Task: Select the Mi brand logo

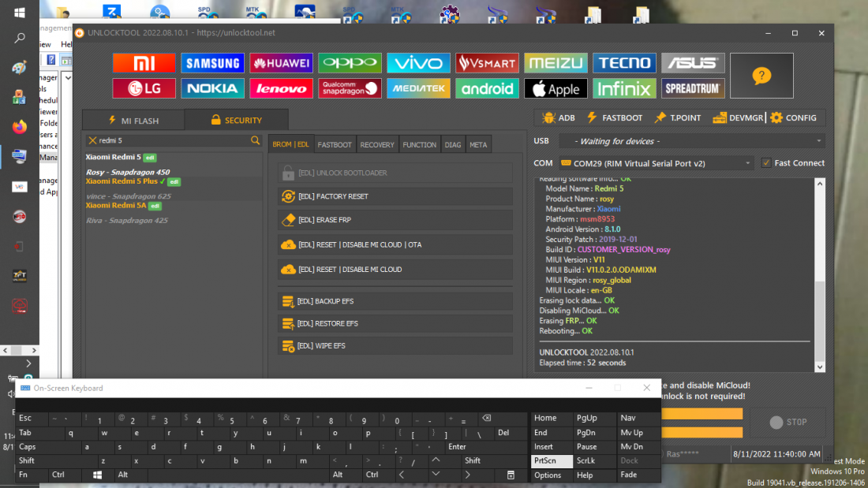Action: (144, 63)
